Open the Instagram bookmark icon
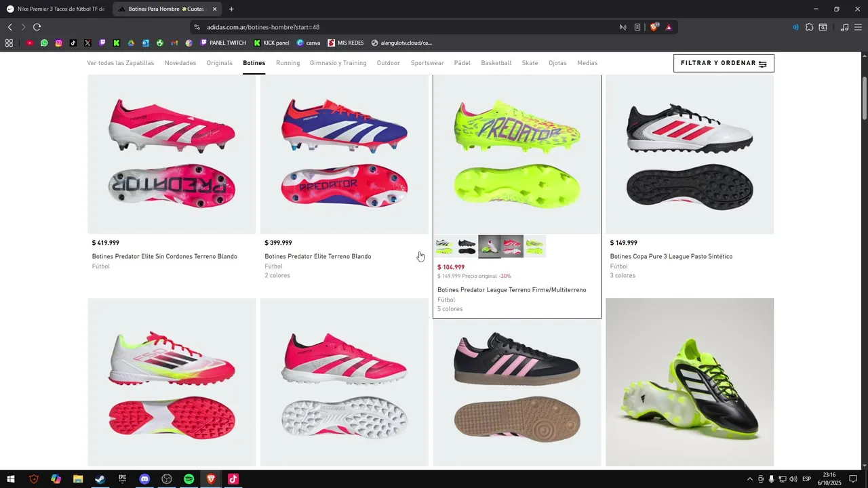The height and width of the screenshot is (488, 868). tap(59, 43)
